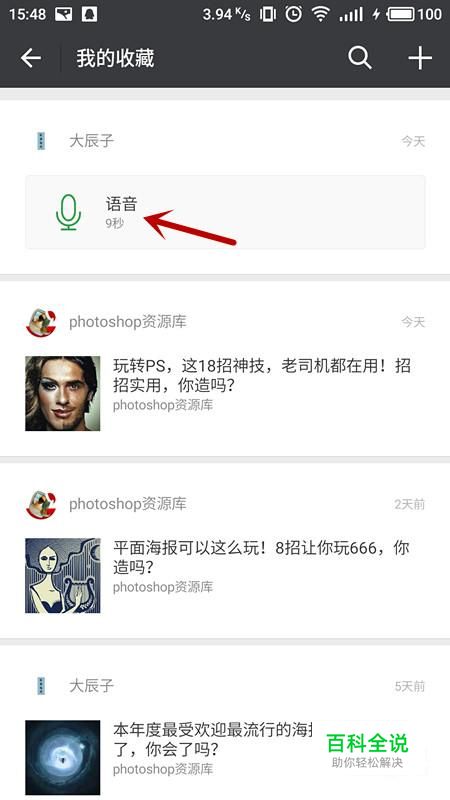The width and height of the screenshot is (450, 800).
Task: Tap photoshop资源库 avatar on 2天前 article
Action: (42, 505)
